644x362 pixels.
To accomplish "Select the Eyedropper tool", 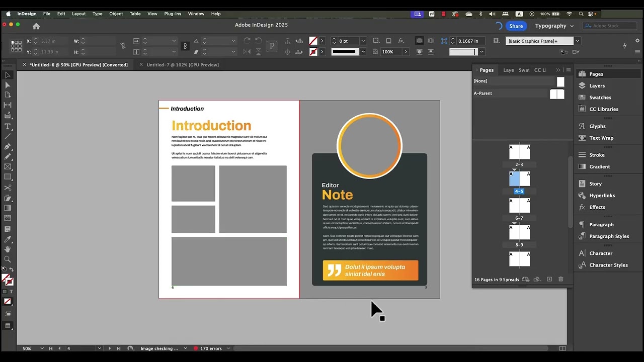I will pos(8,239).
